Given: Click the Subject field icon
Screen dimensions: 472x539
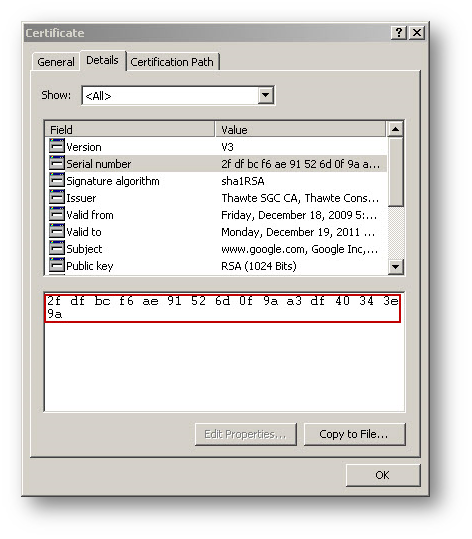Looking at the screenshot, I should [x=57, y=248].
